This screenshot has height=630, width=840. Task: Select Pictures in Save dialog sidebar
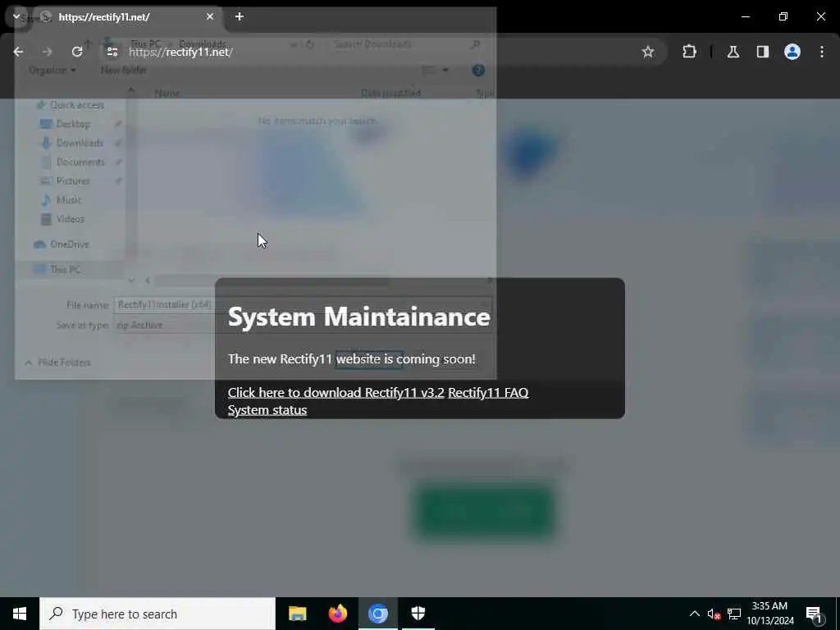pos(73,181)
